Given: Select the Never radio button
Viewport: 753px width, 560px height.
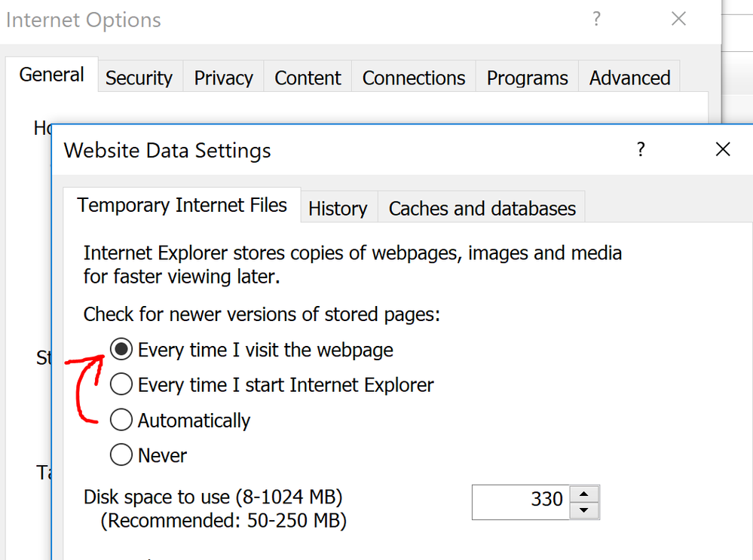Looking at the screenshot, I should 121,455.
